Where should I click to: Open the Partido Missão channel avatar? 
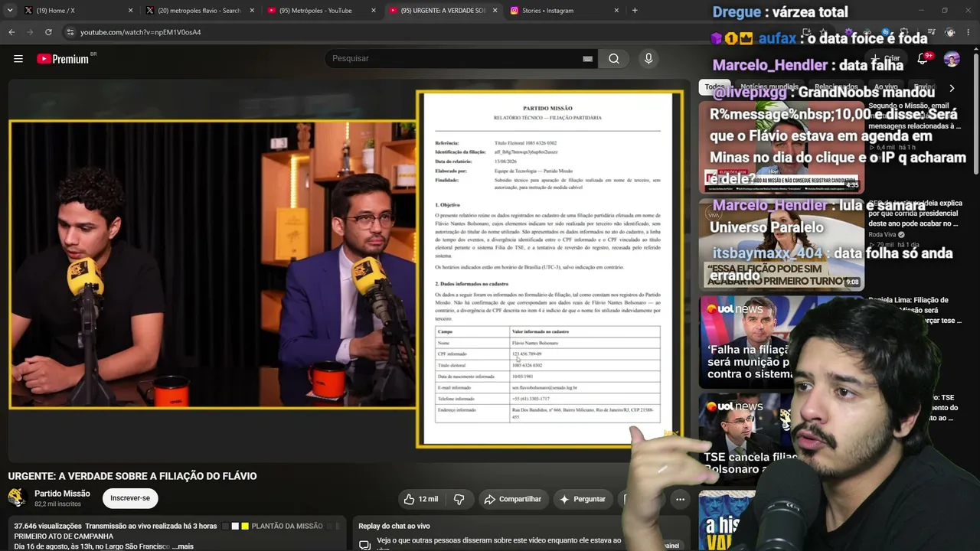tap(18, 497)
